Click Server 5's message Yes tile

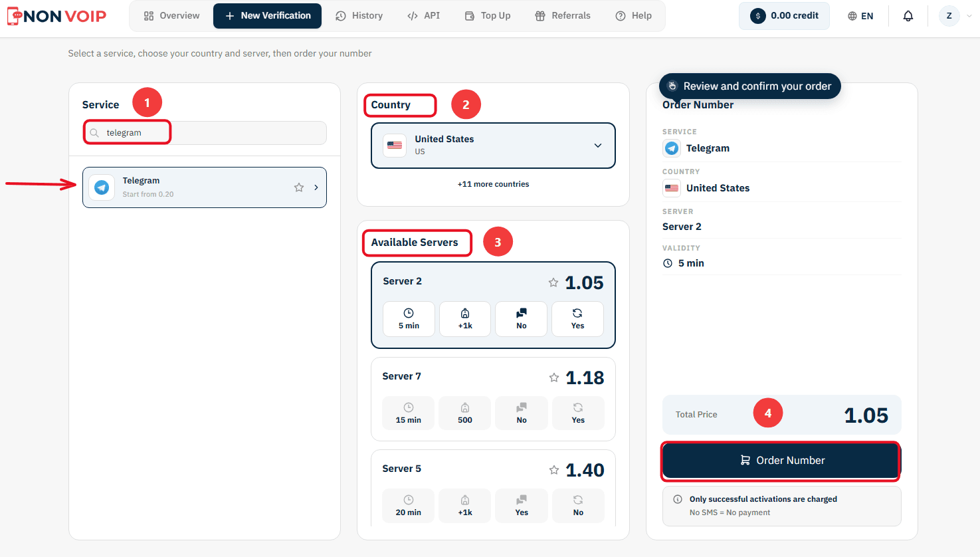pyautogui.click(x=522, y=506)
